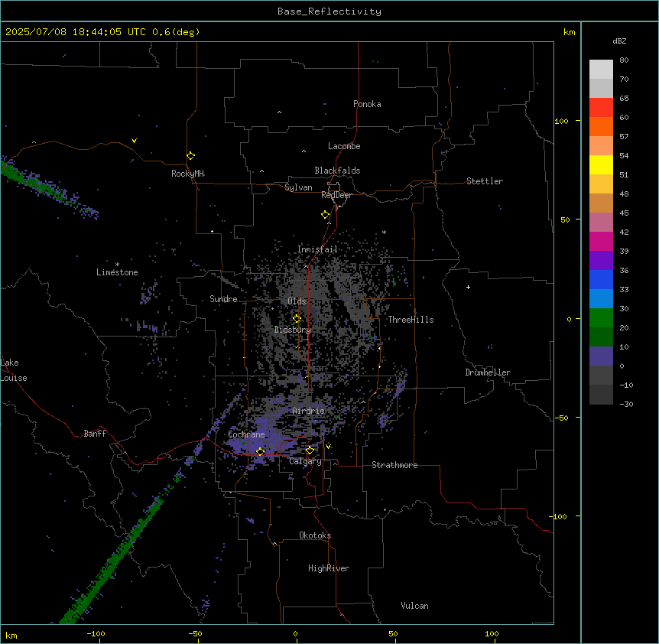
Task: Click the Base_Reflectivity title
Action: 329,11
